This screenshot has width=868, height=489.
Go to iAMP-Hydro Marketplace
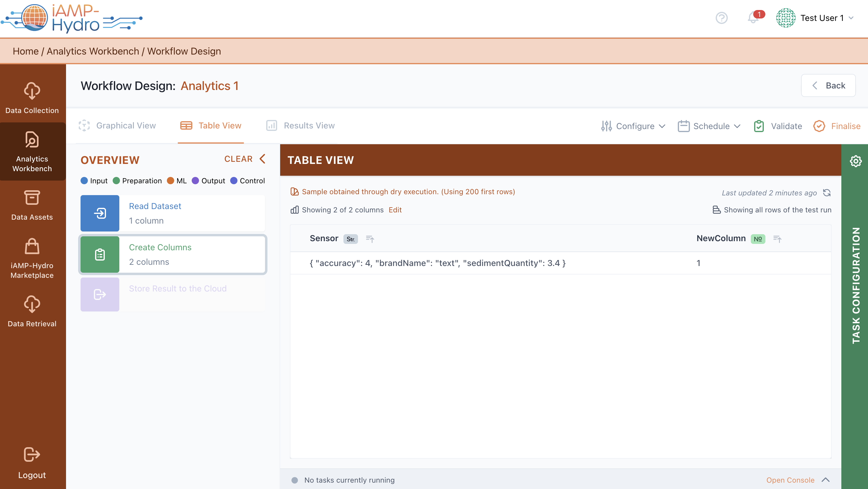(x=32, y=258)
